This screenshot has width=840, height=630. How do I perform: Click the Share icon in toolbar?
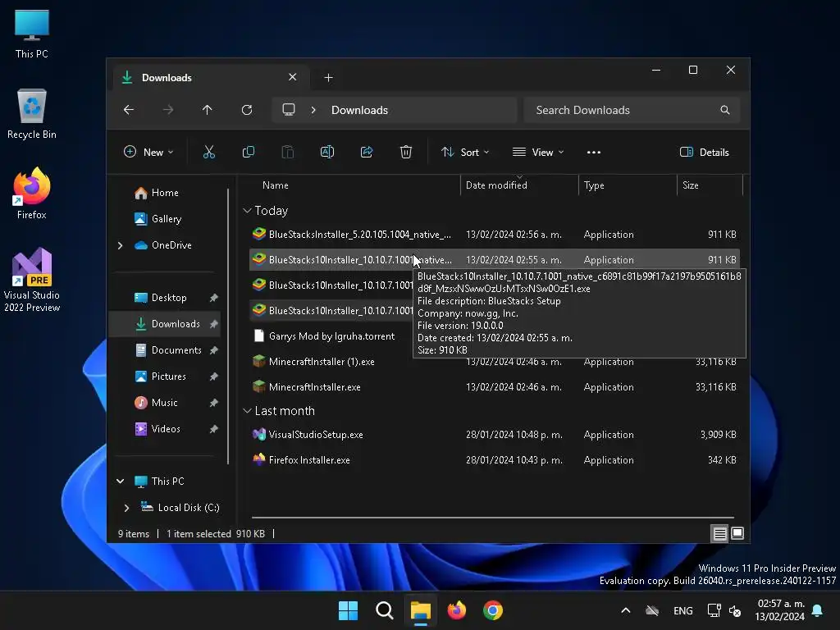tap(367, 152)
